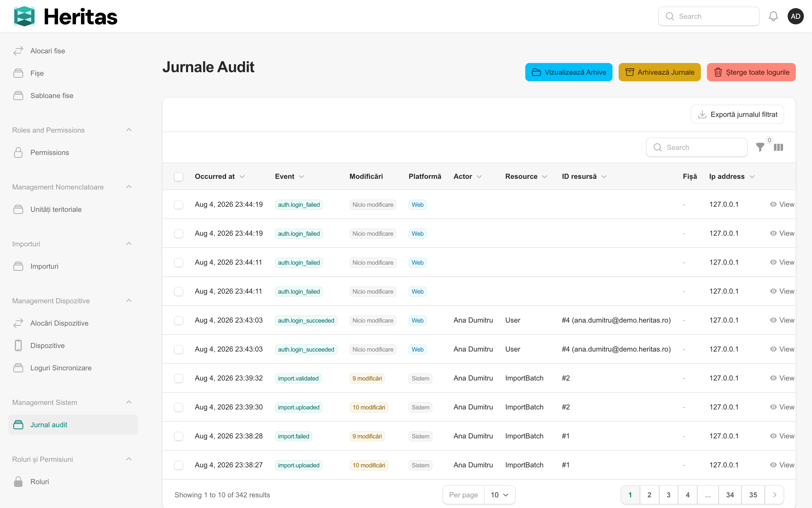
Task: Click Șterge toate logurile button
Action: pyautogui.click(x=751, y=72)
